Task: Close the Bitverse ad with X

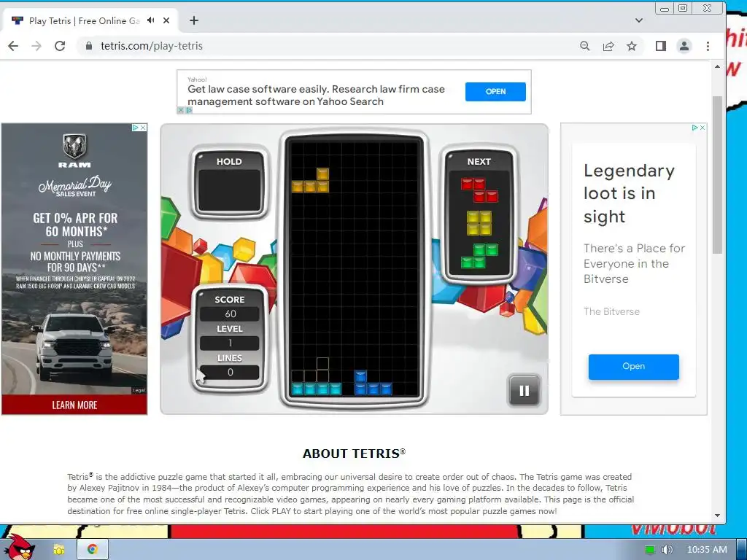Action: pyautogui.click(x=703, y=128)
